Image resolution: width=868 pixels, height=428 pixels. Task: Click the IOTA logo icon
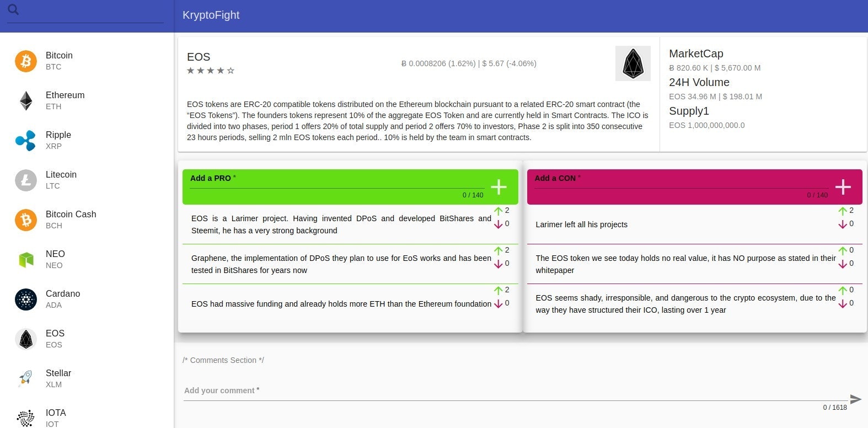pyautogui.click(x=26, y=418)
